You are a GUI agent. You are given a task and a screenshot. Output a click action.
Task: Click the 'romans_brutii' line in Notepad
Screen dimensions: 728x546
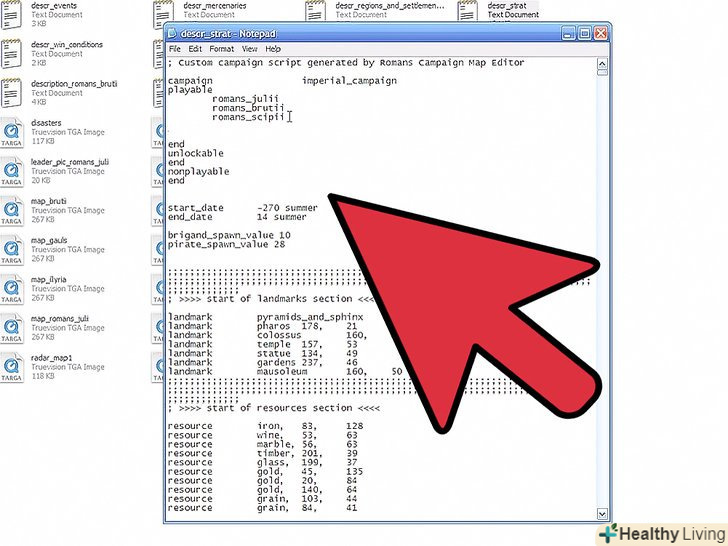[248, 108]
